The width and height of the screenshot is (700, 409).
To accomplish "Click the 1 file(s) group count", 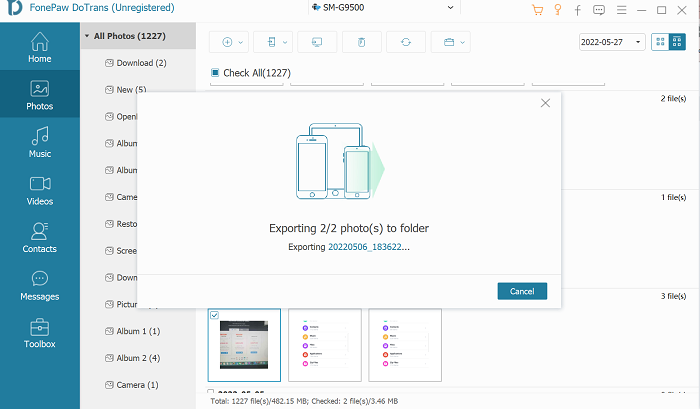I will (673, 197).
